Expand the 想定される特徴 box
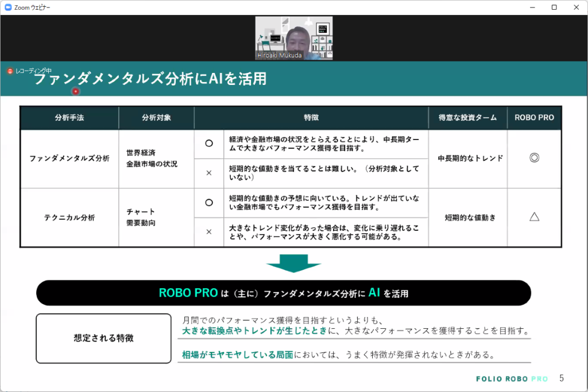 (103, 338)
